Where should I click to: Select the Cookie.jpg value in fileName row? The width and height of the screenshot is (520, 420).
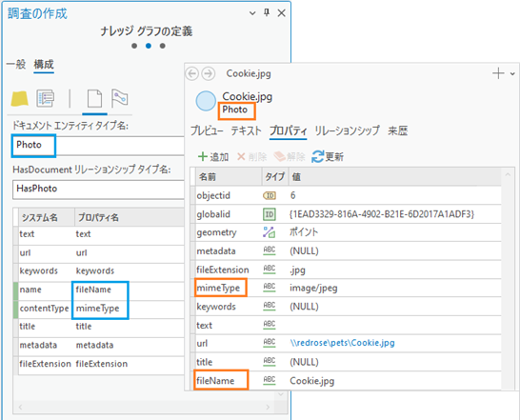pyautogui.click(x=312, y=381)
